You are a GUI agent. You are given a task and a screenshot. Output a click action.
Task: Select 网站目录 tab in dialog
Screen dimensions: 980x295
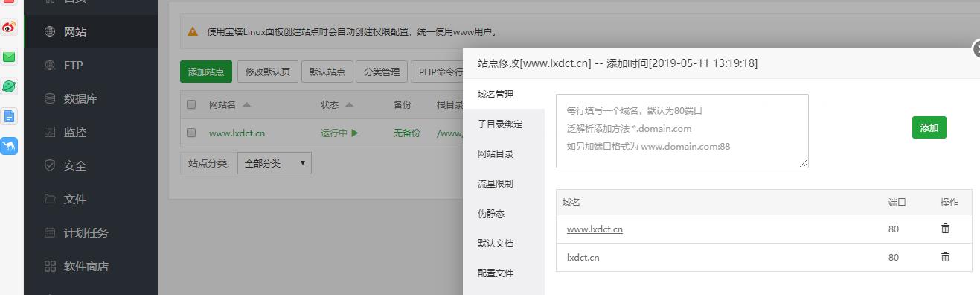click(x=504, y=154)
